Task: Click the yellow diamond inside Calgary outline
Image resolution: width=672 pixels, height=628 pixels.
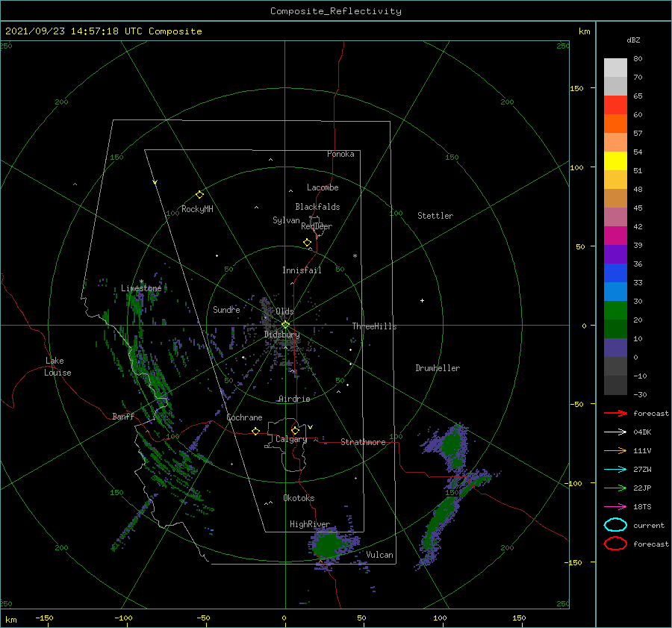Action: (x=295, y=430)
